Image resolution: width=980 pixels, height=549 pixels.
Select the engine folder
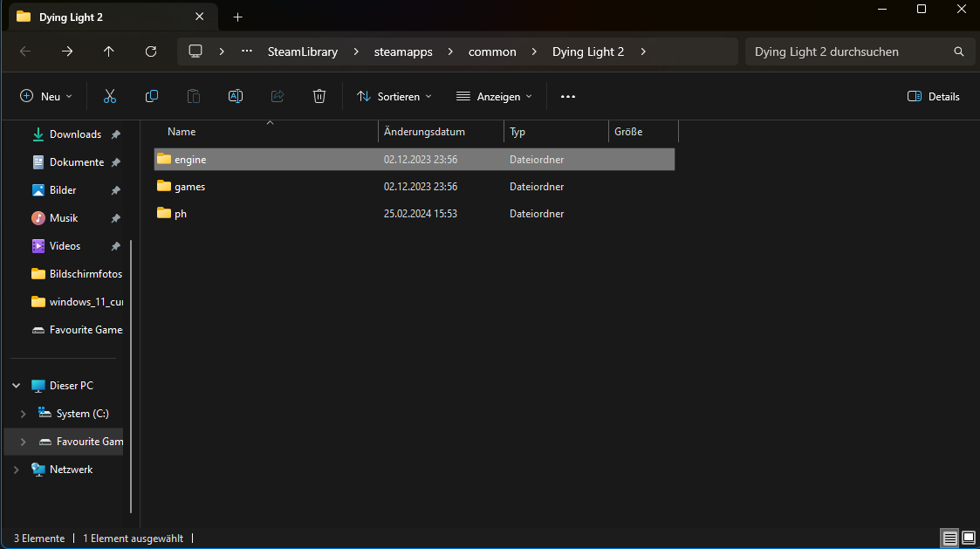[415, 160]
